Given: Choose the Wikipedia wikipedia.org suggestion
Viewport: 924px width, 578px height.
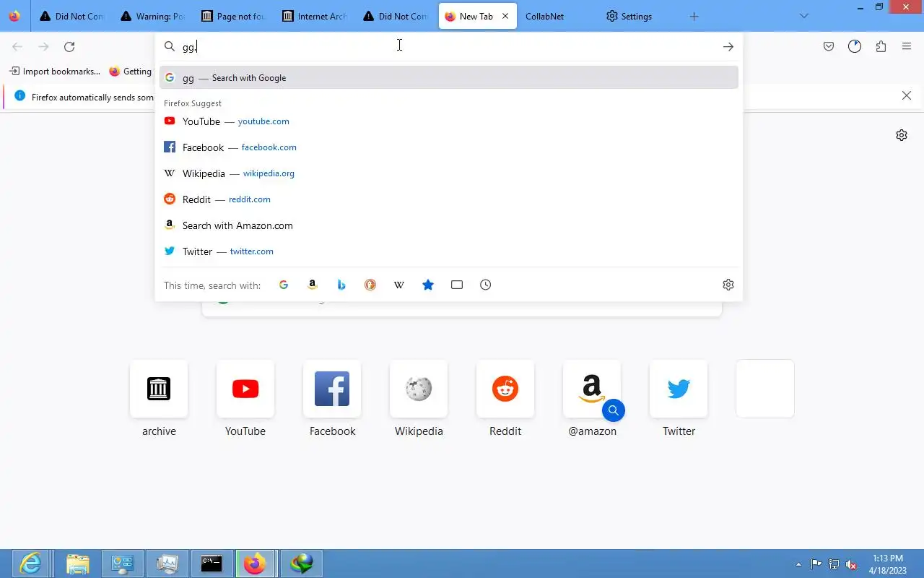Looking at the screenshot, I should [449, 173].
